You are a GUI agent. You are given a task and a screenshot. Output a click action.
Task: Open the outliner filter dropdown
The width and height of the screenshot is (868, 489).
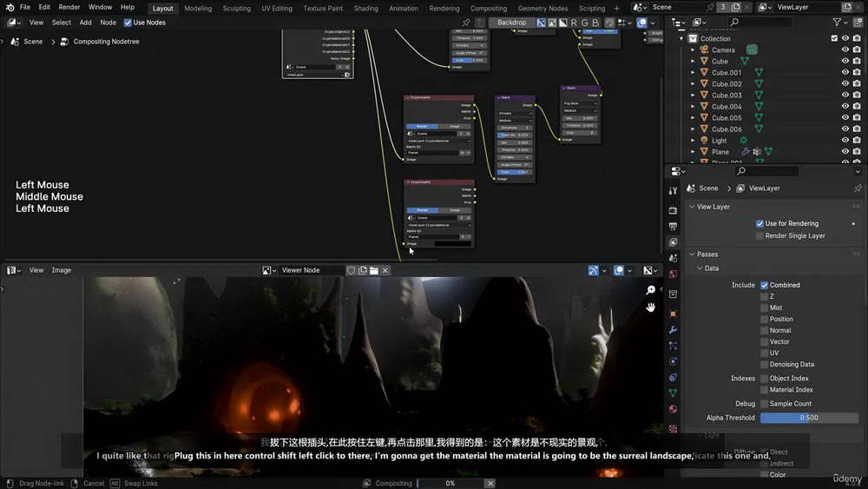(839, 23)
